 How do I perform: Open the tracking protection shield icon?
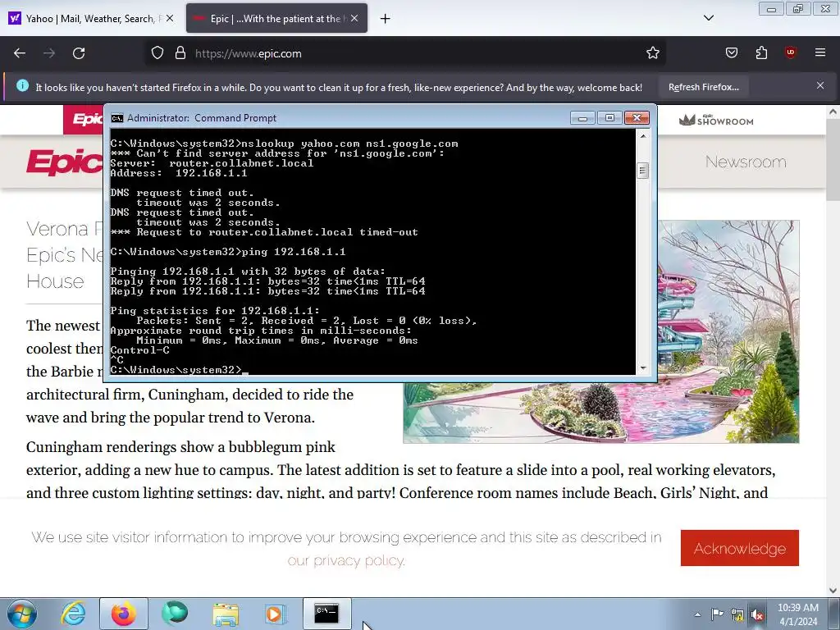click(x=157, y=53)
